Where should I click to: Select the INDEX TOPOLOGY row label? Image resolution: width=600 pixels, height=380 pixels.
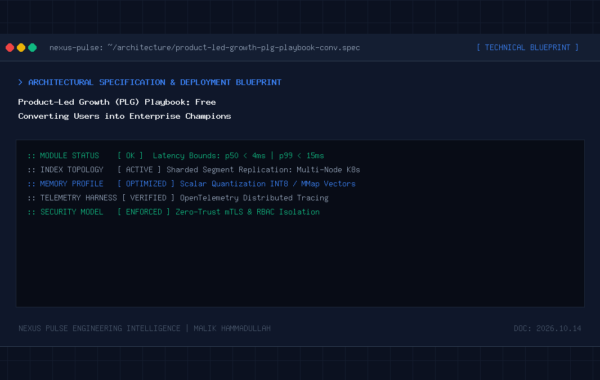click(x=66, y=170)
